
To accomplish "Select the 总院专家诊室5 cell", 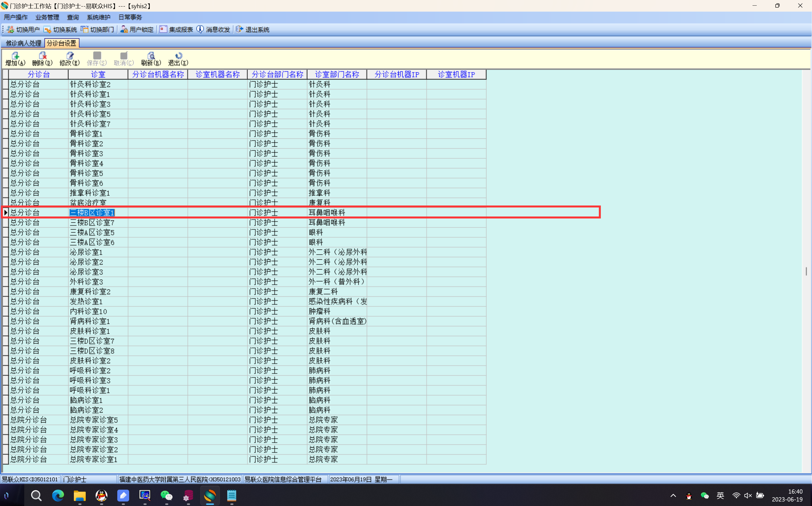I will click(x=94, y=420).
